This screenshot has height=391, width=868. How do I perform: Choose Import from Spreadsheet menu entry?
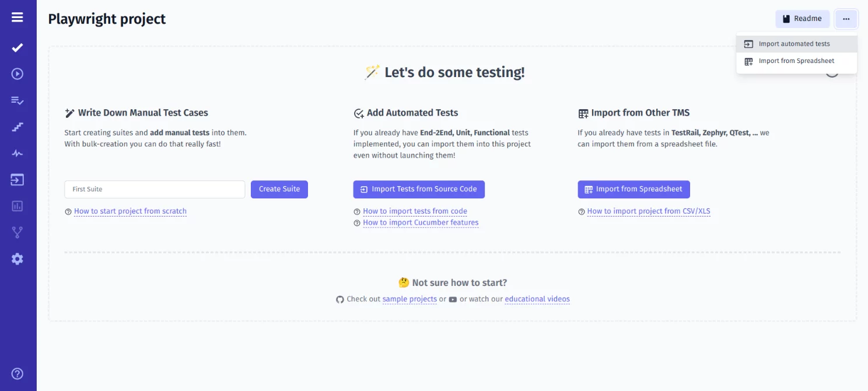tap(796, 61)
